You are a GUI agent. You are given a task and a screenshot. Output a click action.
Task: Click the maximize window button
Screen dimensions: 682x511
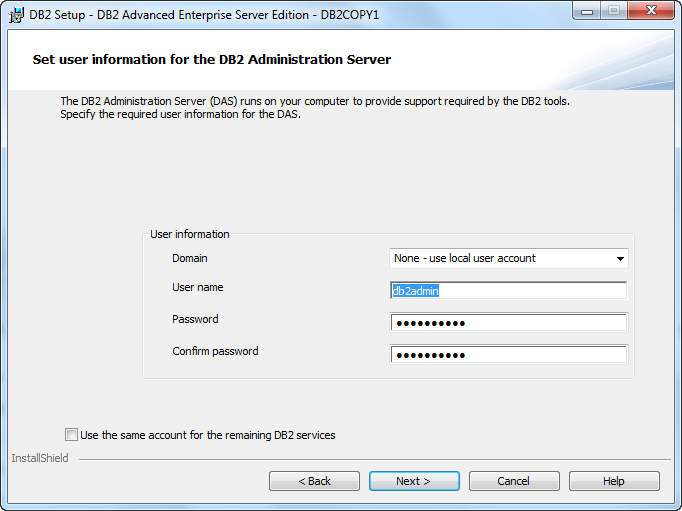[x=614, y=11]
